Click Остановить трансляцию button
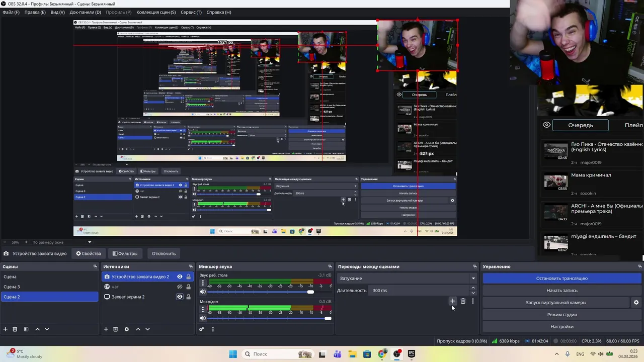 click(561, 279)
